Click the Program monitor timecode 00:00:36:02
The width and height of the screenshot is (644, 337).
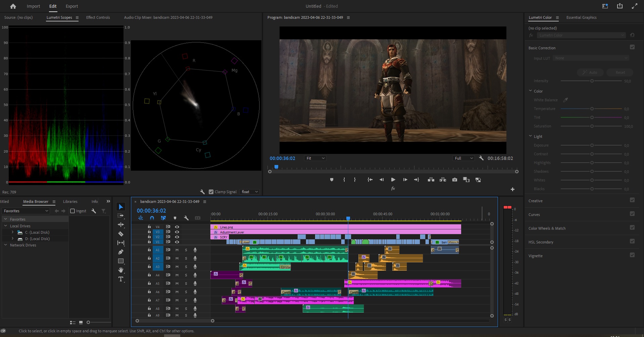tap(282, 158)
